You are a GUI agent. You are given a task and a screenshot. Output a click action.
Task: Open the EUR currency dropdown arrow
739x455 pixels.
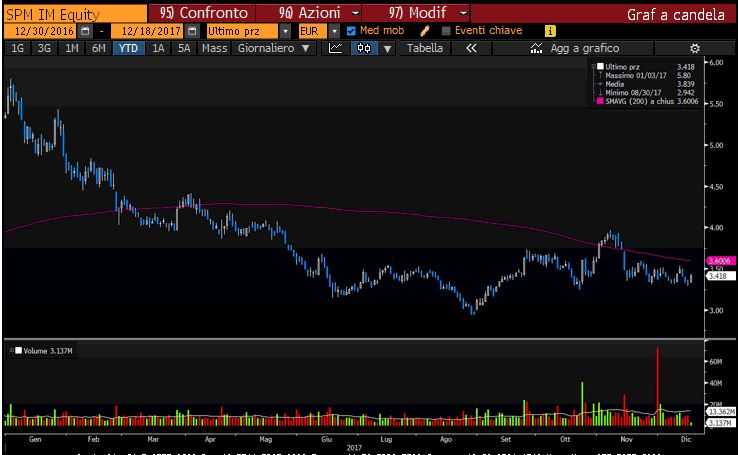pos(334,31)
